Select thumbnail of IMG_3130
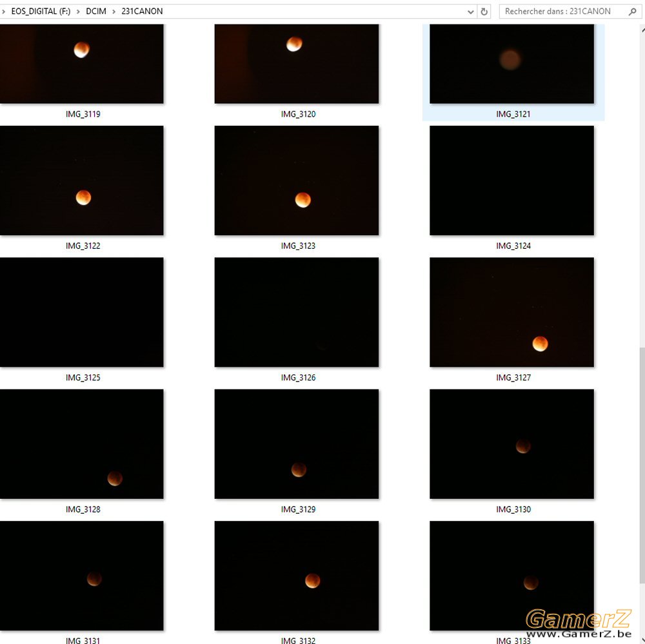 tap(511, 444)
